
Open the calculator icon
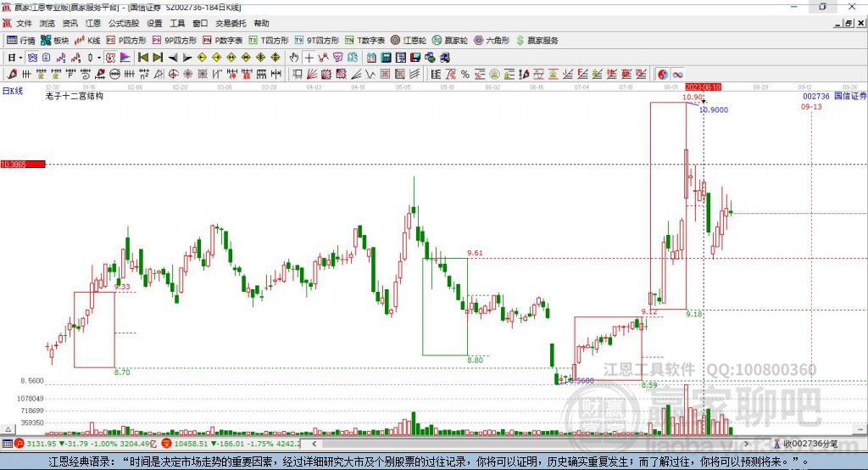click(x=386, y=58)
